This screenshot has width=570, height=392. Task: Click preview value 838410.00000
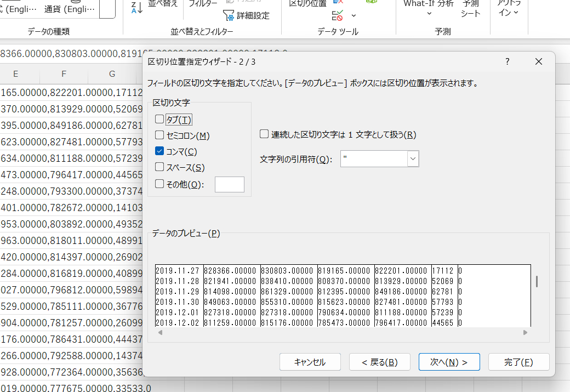[x=287, y=281]
